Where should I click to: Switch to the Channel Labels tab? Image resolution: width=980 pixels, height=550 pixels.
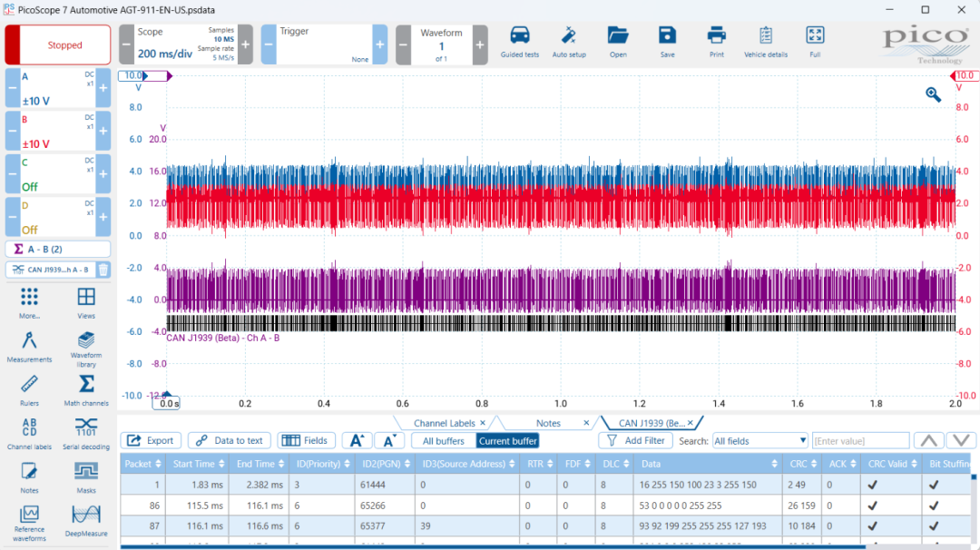pos(445,423)
